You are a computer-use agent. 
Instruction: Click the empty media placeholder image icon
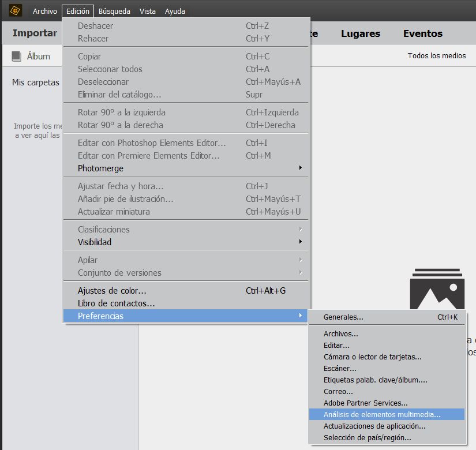click(x=437, y=289)
